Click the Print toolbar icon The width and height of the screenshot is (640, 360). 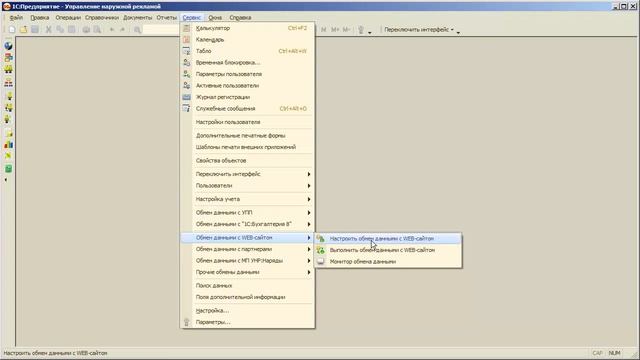[86, 29]
